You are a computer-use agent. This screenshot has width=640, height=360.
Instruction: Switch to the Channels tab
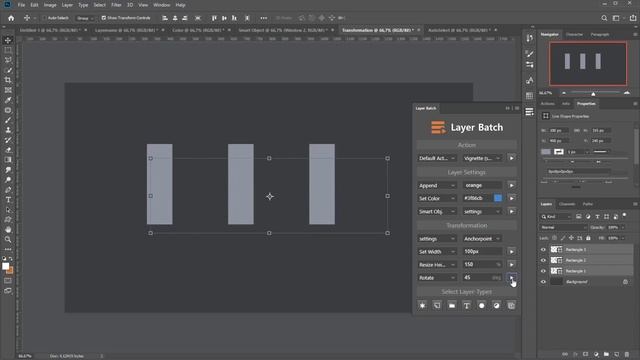coord(567,204)
